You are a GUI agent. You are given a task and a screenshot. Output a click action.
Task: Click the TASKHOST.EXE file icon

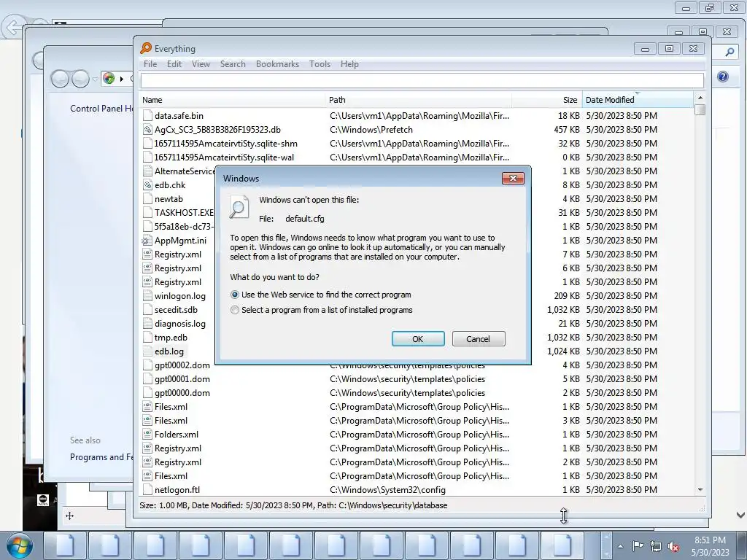click(x=147, y=212)
